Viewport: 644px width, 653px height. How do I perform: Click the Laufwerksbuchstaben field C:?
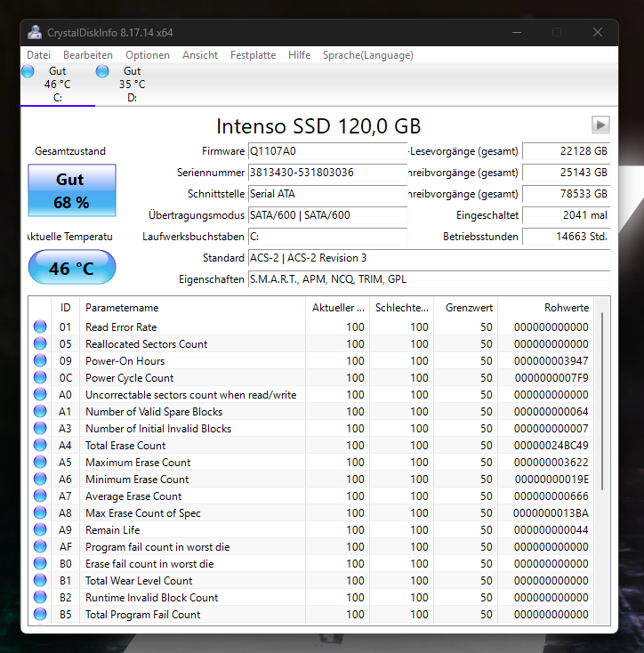(327, 237)
